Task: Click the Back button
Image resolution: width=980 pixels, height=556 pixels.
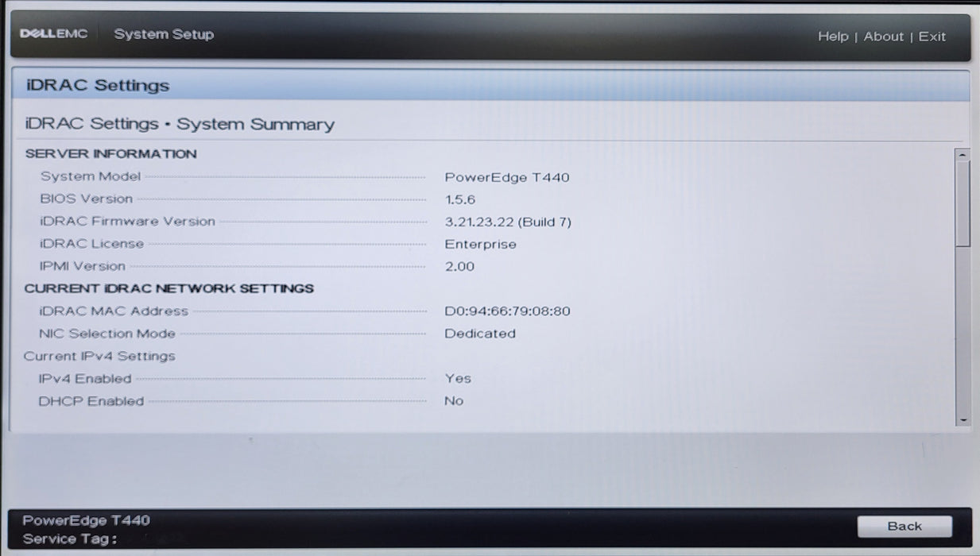Action: (904, 526)
